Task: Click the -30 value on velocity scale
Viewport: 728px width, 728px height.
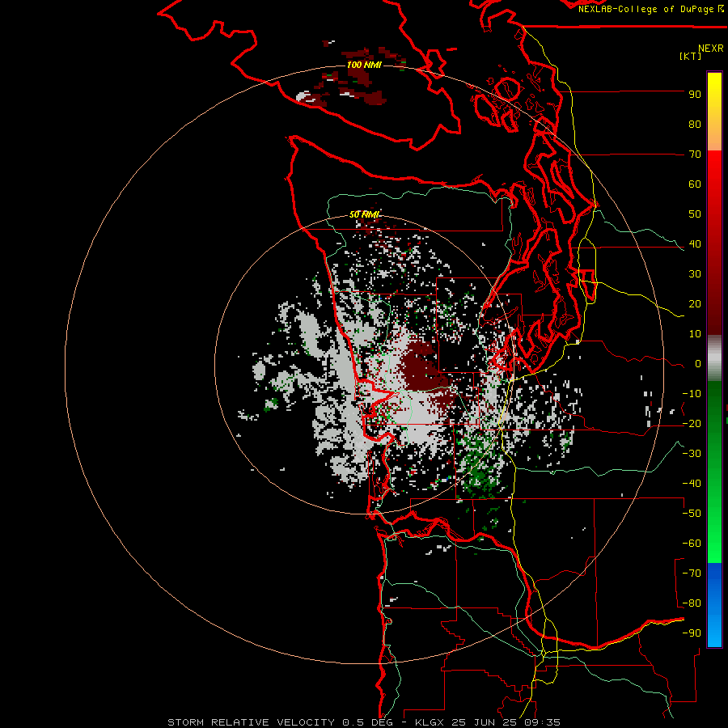Action: point(692,454)
